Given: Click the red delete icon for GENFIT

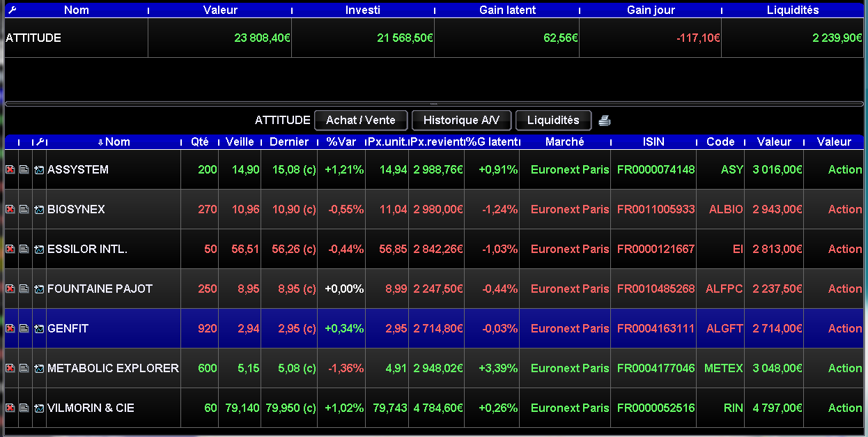Looking at the screenshot, I should click(x=10, y=328).
